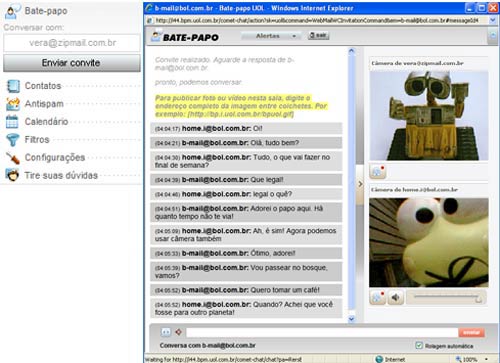Click the message 'legal o quê?'

[246, 194]
